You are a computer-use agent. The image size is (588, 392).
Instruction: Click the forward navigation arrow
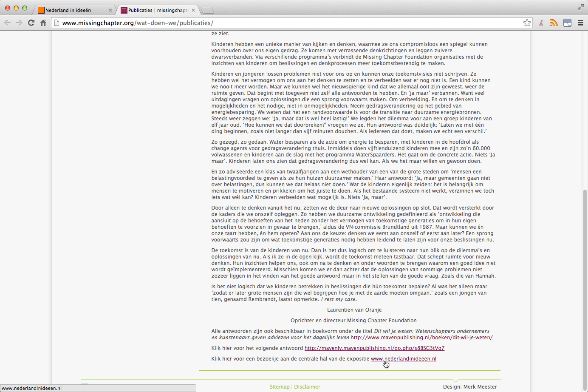tap(19, 23)
